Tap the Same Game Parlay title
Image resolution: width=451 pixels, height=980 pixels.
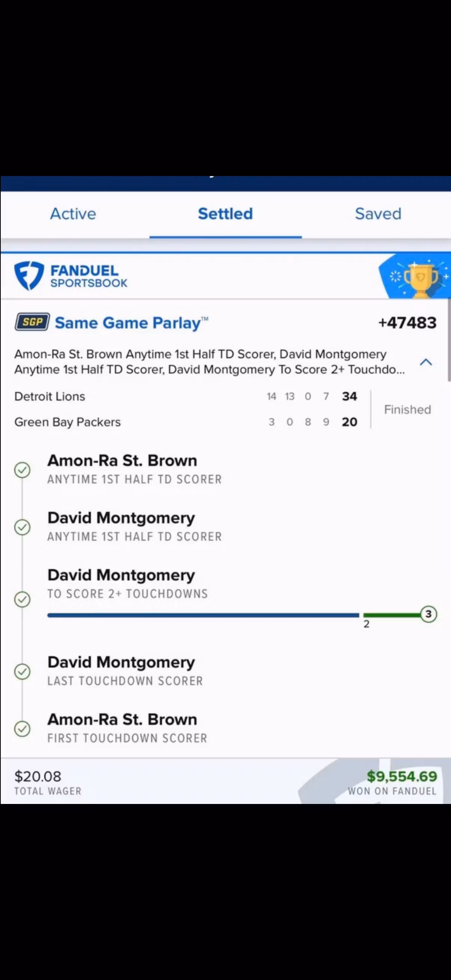pyautogui.click(x=132, y=323)
